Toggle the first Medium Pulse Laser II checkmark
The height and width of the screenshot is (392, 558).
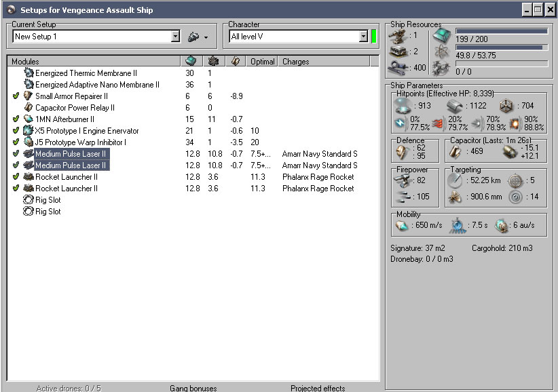click(x=16, y=153)
